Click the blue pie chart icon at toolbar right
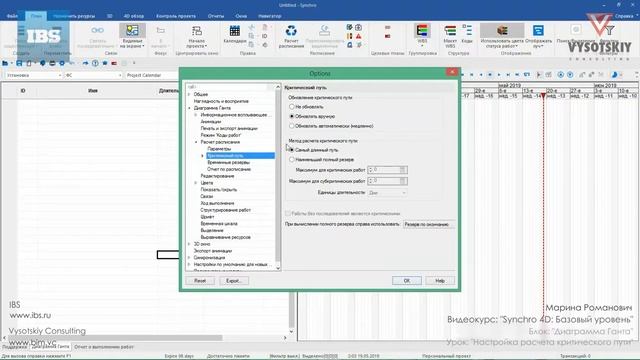 pyautogui.click(x=614, y=74)
